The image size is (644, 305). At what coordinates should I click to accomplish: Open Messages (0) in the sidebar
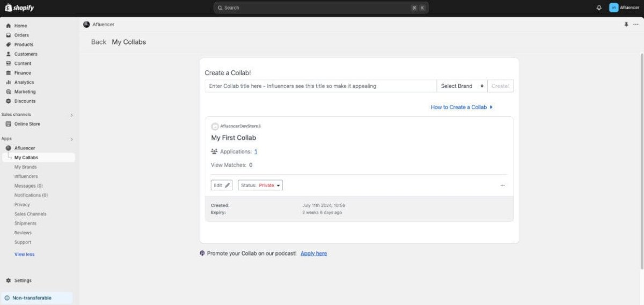tap(28, 185)
